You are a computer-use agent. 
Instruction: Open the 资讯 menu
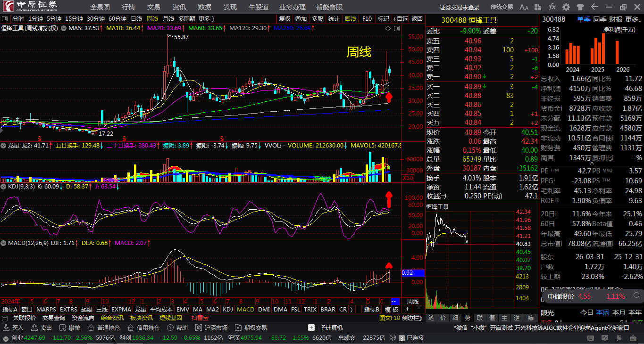point(179,7)
